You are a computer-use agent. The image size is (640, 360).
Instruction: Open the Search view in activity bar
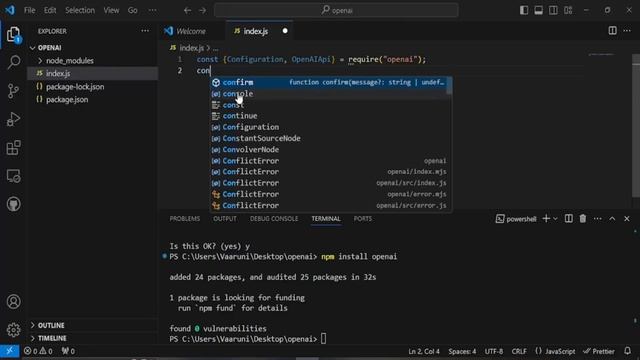[x=13, y=62]
